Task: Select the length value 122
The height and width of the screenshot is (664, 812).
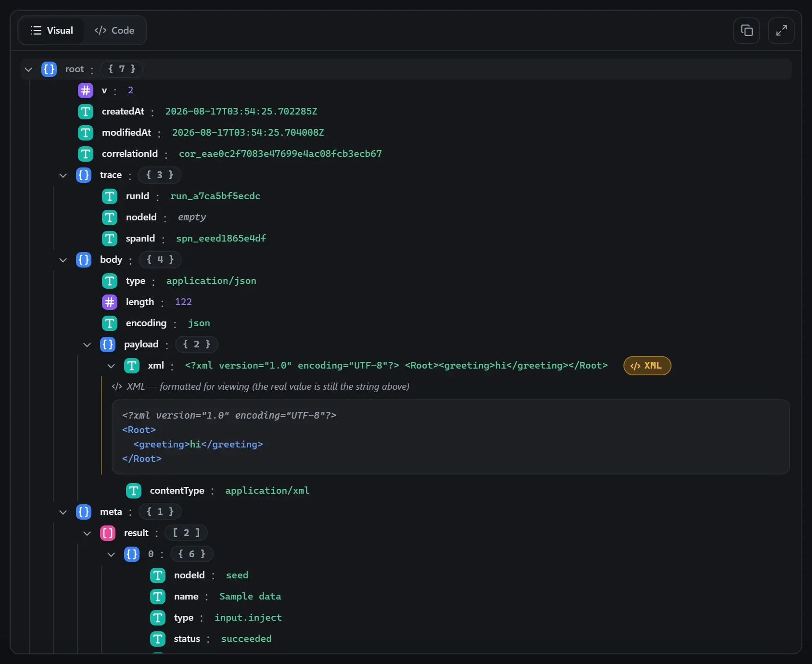Action: 183,302
